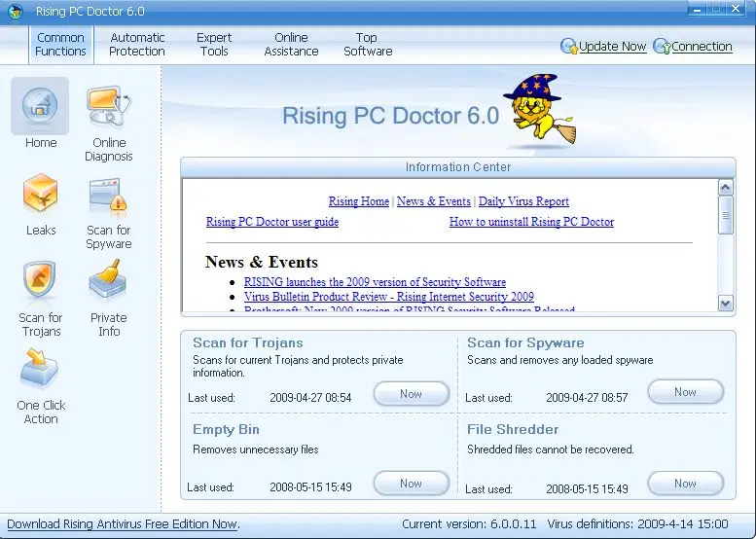This screenshot has height=539, width=756.
Task: Open the News & Events link
Action: click(x=433, y=201)
